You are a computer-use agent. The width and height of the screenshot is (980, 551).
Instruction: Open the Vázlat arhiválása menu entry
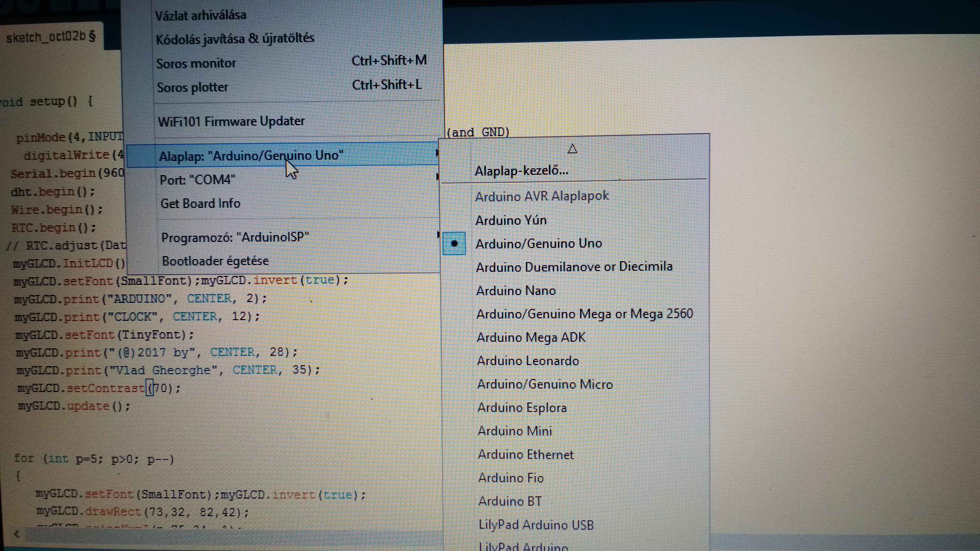click(x=201, y=15)
